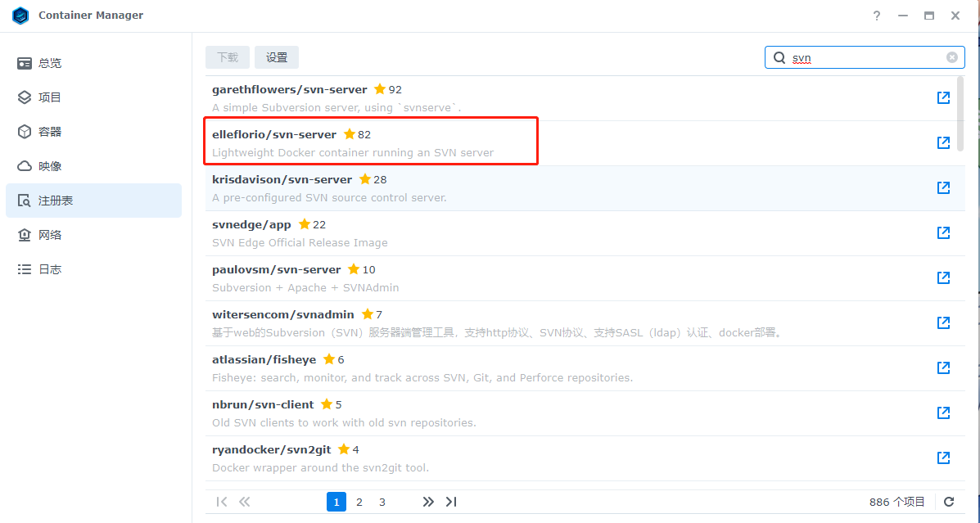The height and width of the screenshot is (523, 980).
Task: Open external link for svnedge/app
Action: click(x=943, y=232)
